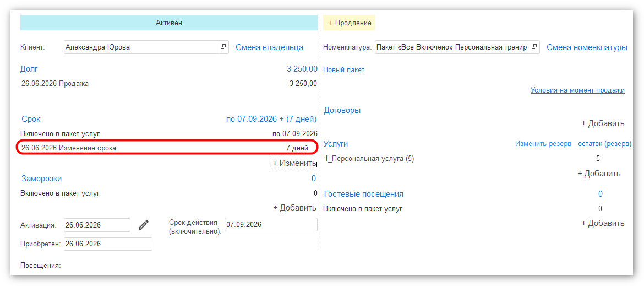Open the Услуги section header

point(336,144)
